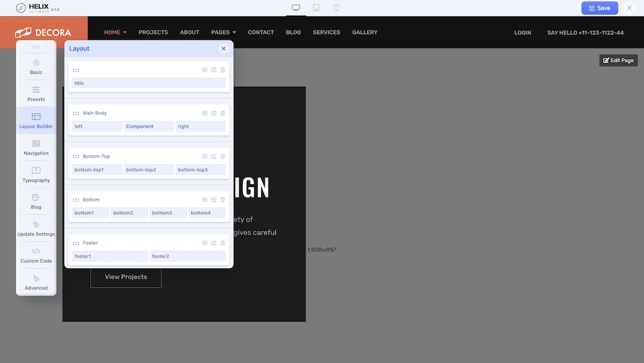644x363 pixels.
Task: Open row settings for title row
Action: [214, 70]
